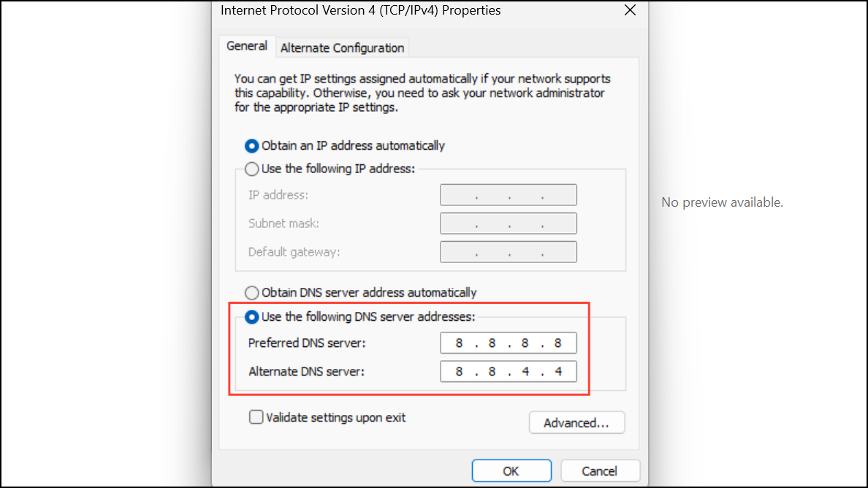This screenshot has width=868, height=488.
Task: Open the Advanced settings dialog
Action: (x=576, y=423)
